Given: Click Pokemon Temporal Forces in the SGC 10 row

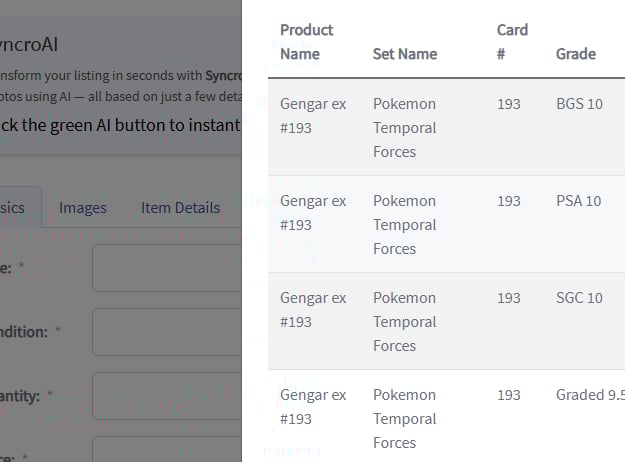Looking at the screenshot, I should coord(404,322).
